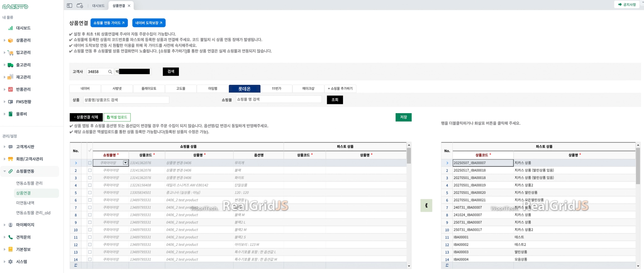Click the 입고관리 cart icon

pos(10,52)
